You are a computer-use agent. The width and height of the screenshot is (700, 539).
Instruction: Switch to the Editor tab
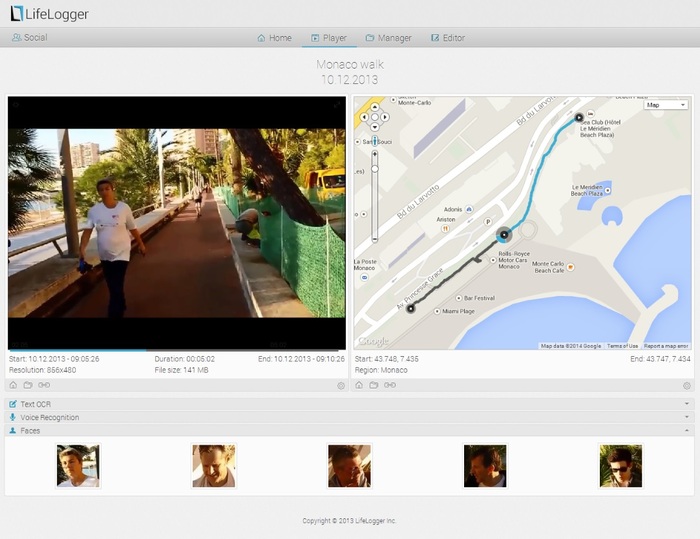click(448, 38)
